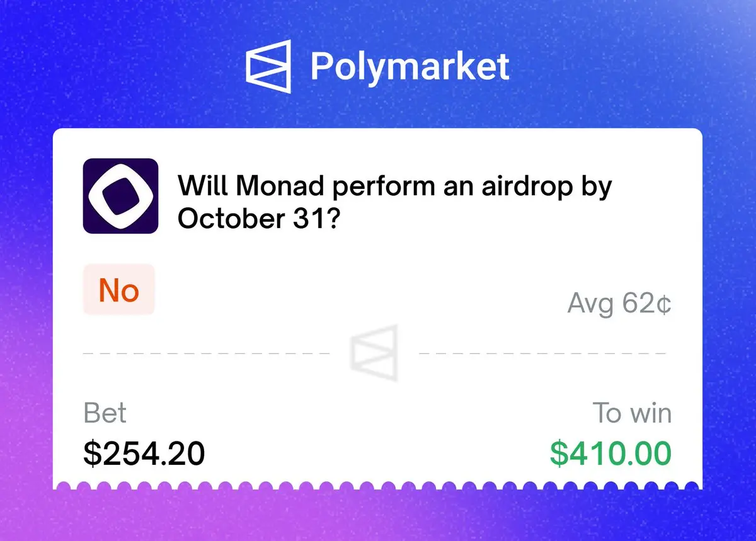756x541 pixels.
Task: Click the Avg 62¢ price text
Action: (619, 304)
